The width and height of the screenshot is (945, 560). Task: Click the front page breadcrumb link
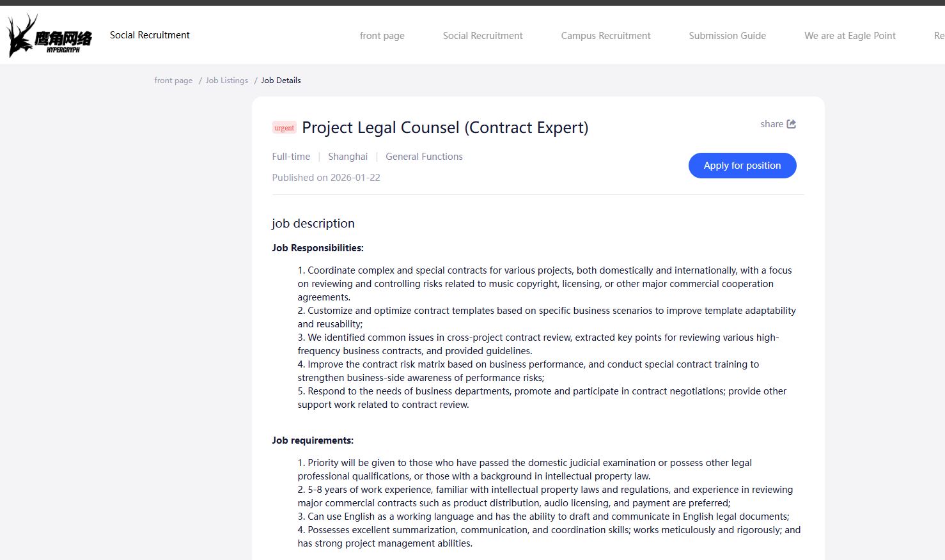173,81
